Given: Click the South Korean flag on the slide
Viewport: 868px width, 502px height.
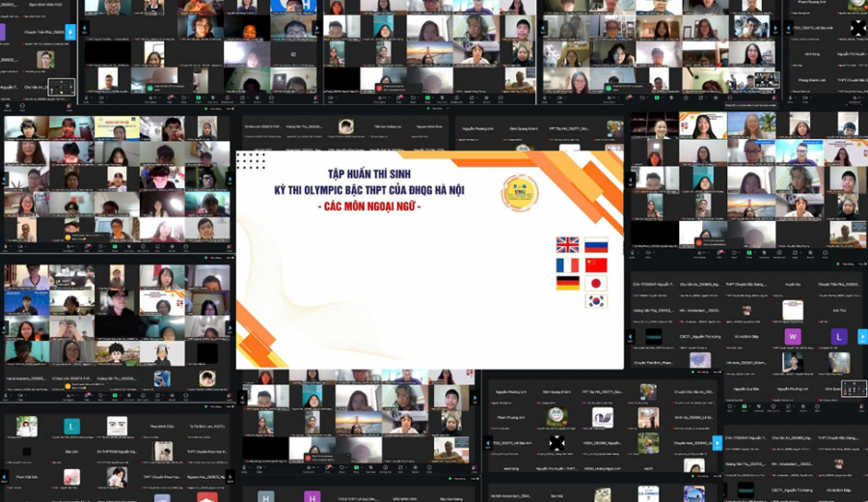Looking at the screenshot, I should (x=596, y=301).
